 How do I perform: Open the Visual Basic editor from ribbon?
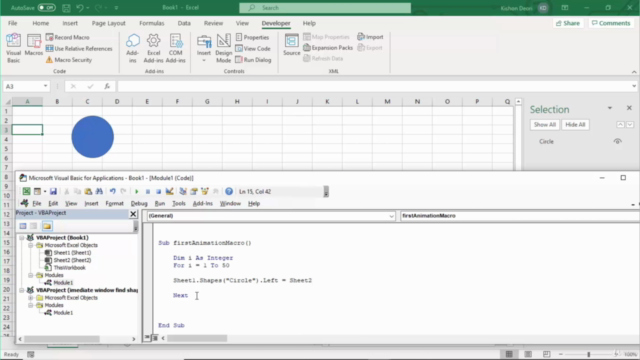click(x=13, y=48)
